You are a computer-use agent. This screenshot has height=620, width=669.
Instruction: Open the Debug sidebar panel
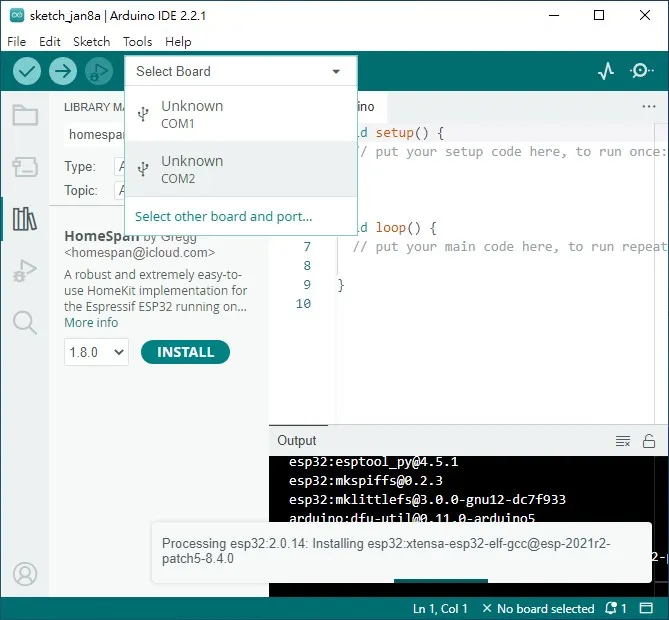tap(25, 271)
